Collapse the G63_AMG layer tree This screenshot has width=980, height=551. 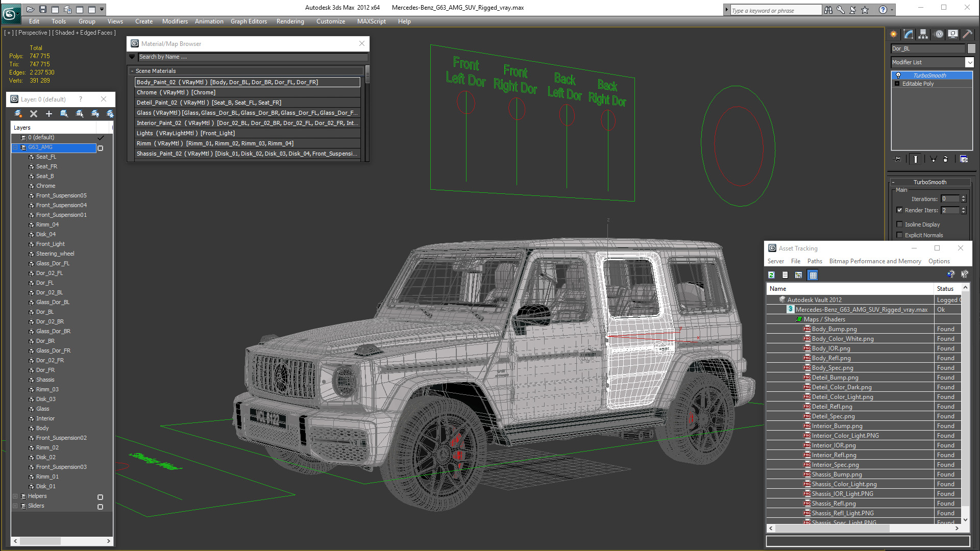click(15, 147)
